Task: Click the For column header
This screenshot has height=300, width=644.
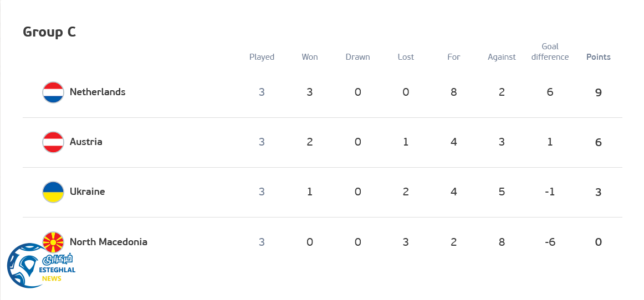Action: point(454,57)
